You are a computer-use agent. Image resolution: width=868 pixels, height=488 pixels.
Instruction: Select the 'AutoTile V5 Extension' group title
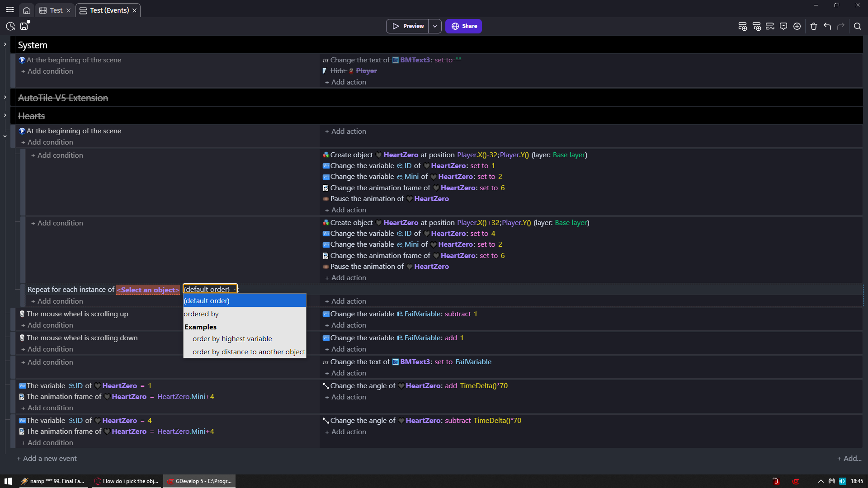coord(63,98)
